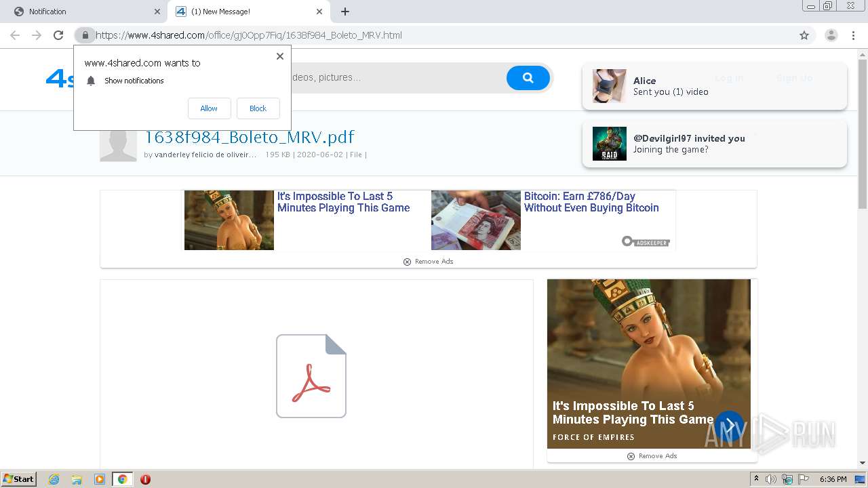The width and height of the screenshot is (868, 488).
Task: Reload the current page
Action: (58, 35)
